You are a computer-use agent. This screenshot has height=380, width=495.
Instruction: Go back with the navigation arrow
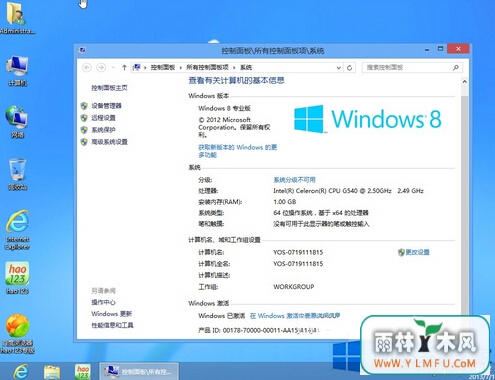87,68
